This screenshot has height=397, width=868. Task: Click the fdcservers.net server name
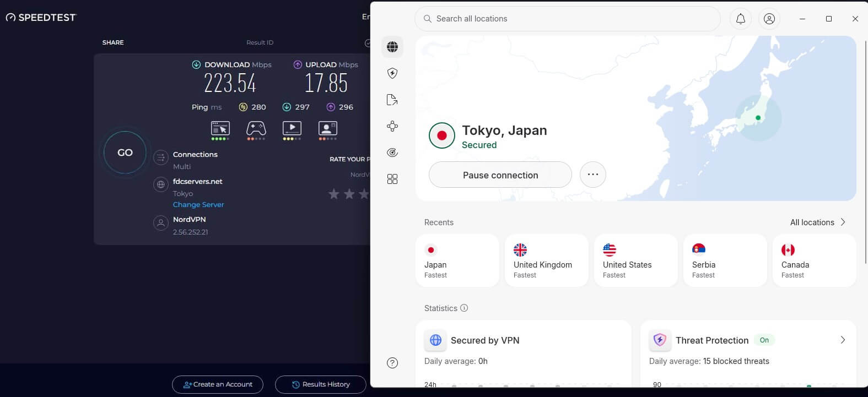[198, 181]
